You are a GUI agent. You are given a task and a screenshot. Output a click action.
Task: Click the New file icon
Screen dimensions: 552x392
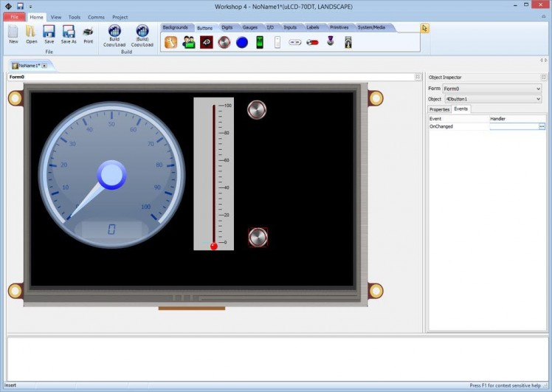(x=13, y=32)
